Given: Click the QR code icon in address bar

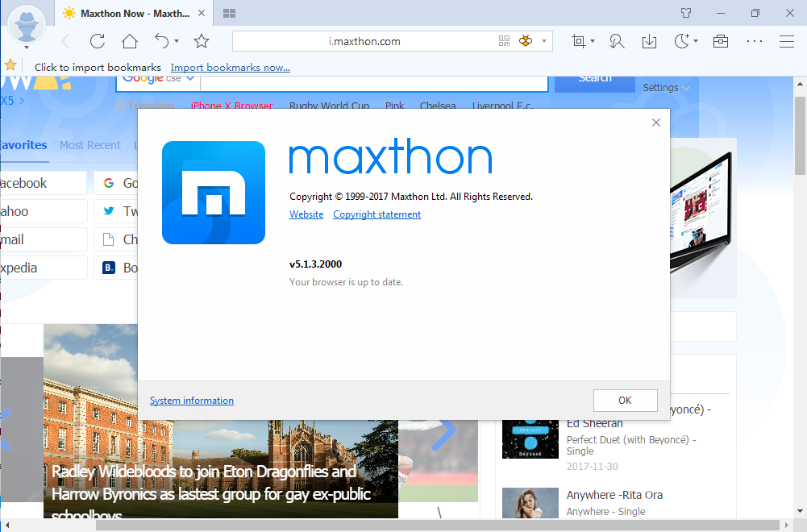Looking at the screenshot, I should coord(505,41).
